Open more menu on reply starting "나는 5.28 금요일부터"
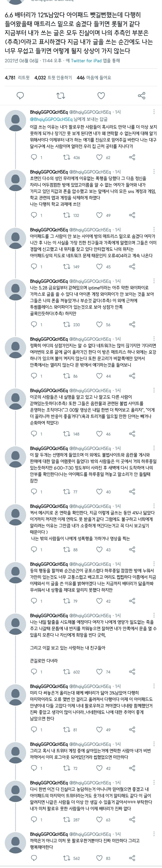 [154, 281]
